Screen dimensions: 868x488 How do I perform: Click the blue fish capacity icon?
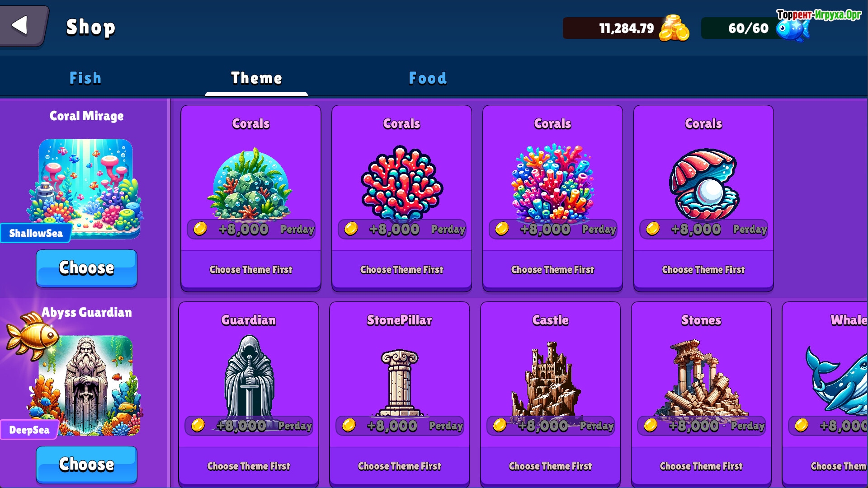[x=793, y=29]
